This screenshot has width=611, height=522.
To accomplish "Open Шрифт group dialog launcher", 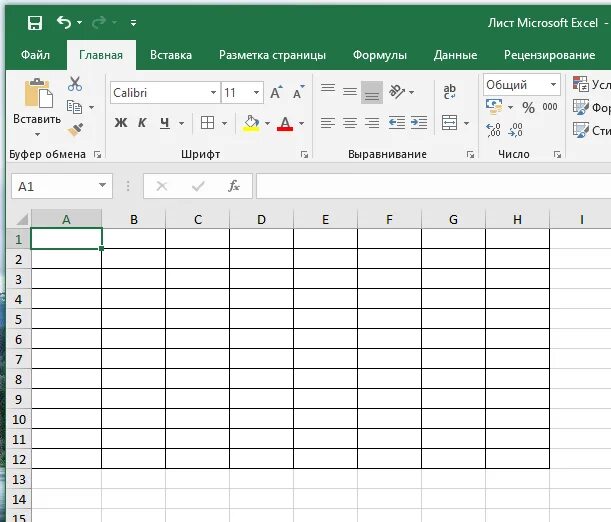I will point(304,155).
